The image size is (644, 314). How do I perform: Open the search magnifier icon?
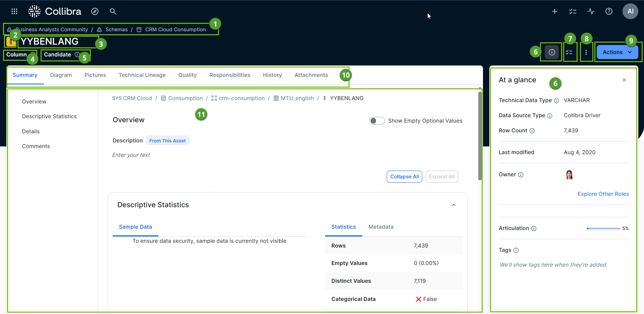coord(113,11)
